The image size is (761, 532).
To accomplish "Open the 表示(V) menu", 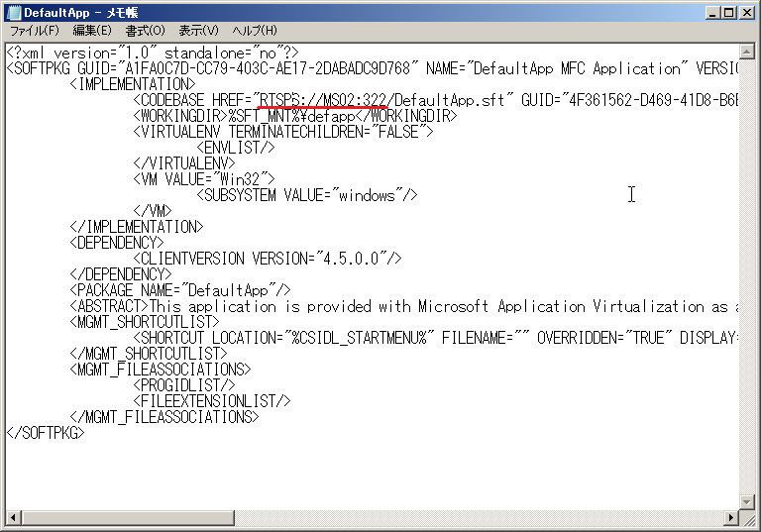I will click(198, 31).
